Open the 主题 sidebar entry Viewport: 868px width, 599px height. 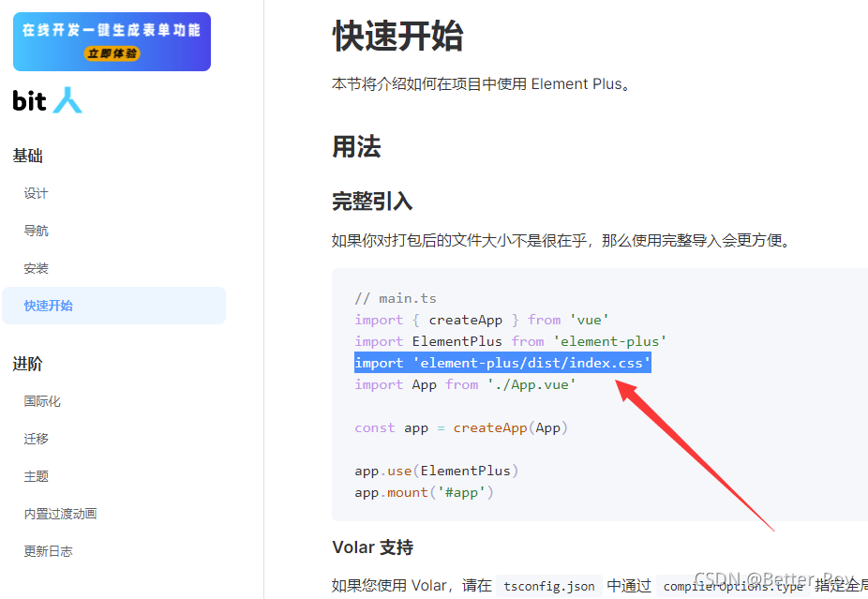(x=36, y=475)
